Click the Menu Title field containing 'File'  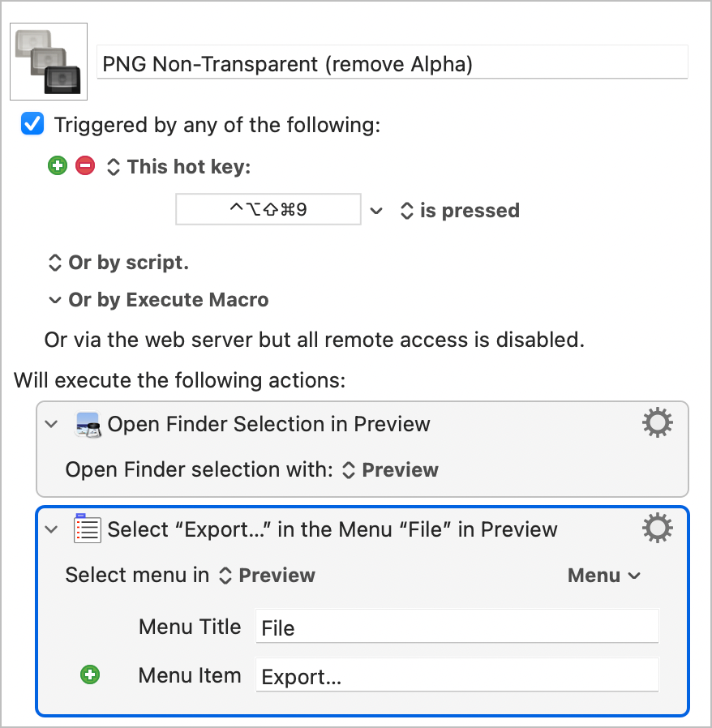[457, 627]
